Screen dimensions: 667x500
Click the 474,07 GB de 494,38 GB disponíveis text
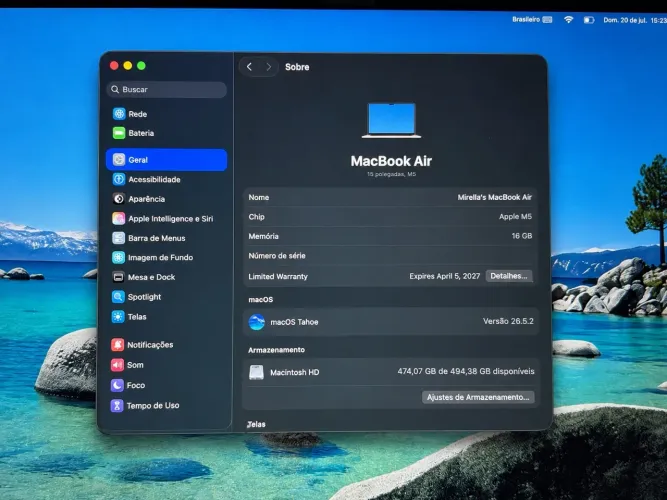point(466,371)
